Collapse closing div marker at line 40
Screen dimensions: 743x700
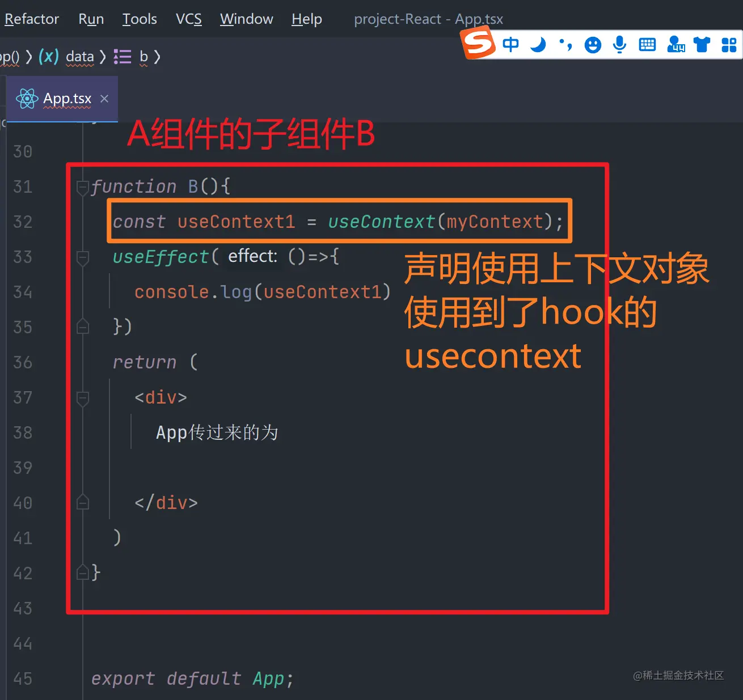coord(83,503)
